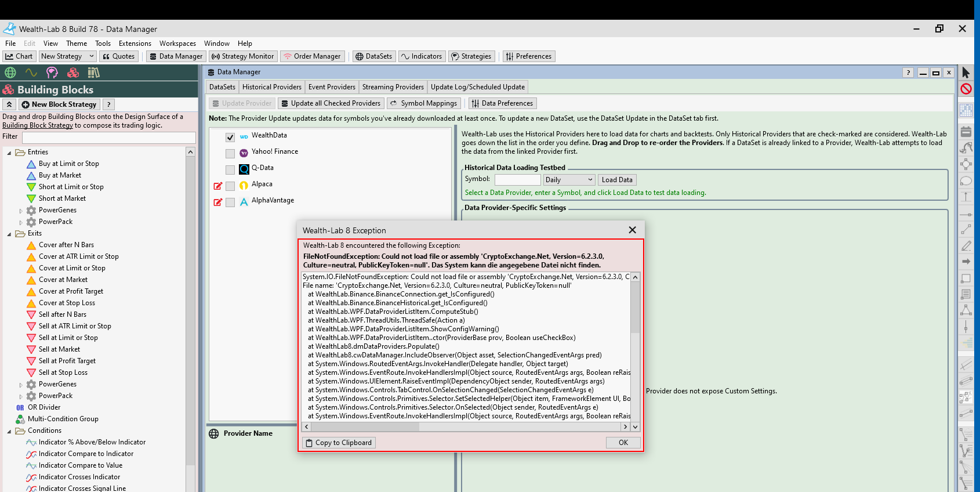Toggle the Yahoo! Finance provider checkbox

[x=230, y=154]
